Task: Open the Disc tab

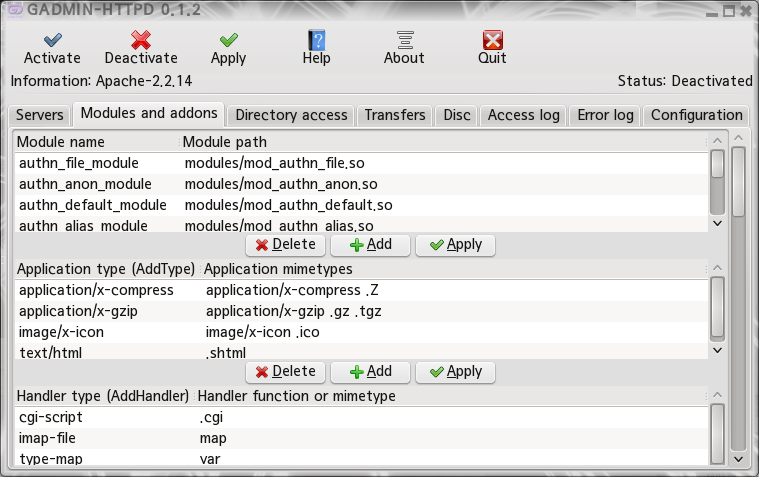Action: coord(456,115)
